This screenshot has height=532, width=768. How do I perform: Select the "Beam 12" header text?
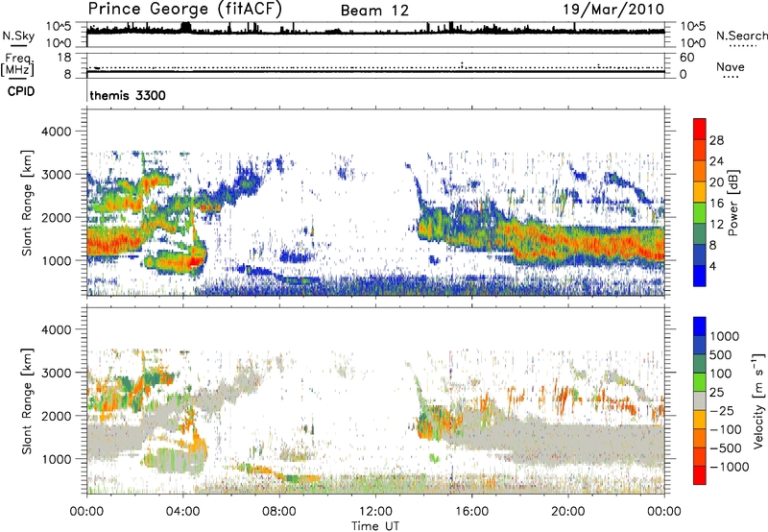374,11
